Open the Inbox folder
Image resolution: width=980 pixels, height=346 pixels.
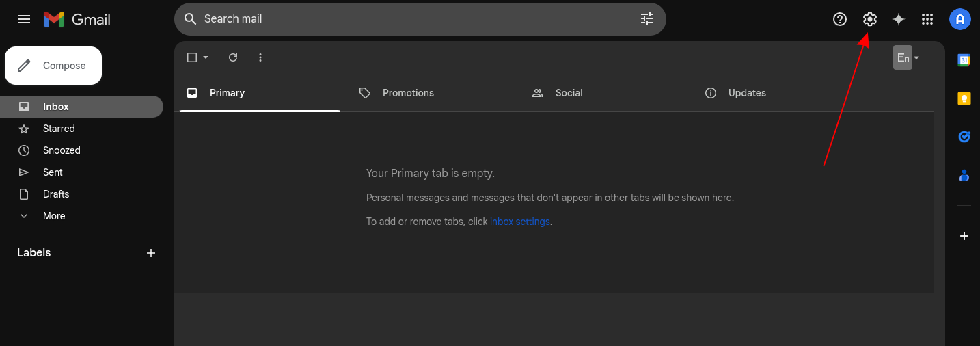pos(81,107)
